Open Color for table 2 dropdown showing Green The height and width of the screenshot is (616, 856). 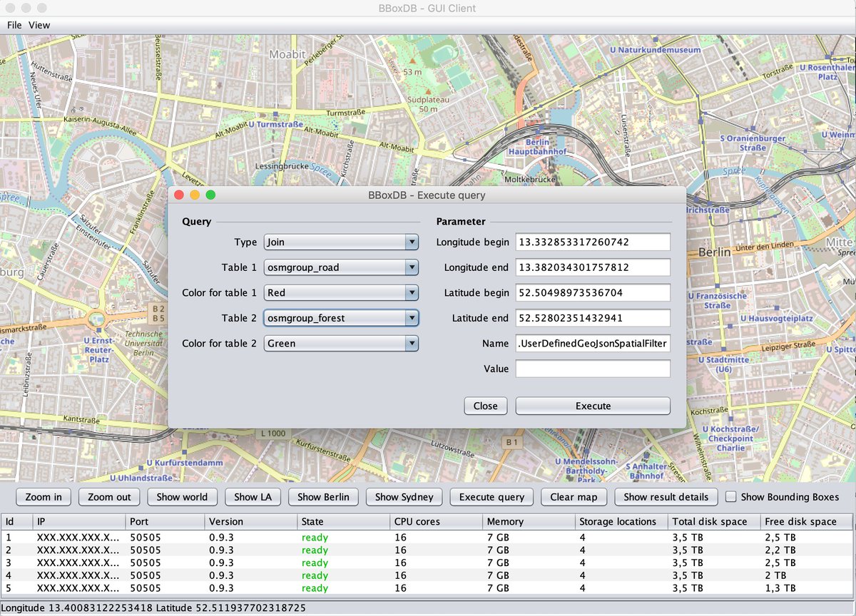pos(341,344)
